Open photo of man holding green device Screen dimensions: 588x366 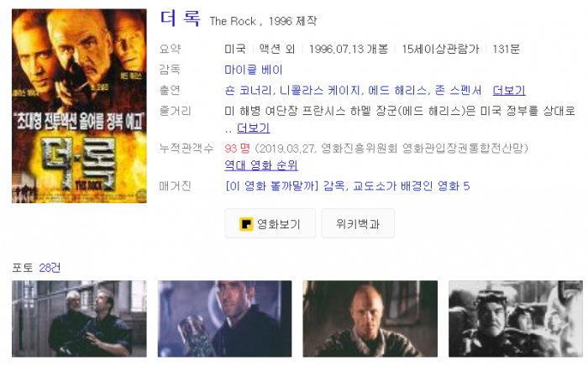pyautogui.click(x=224, y=318)
